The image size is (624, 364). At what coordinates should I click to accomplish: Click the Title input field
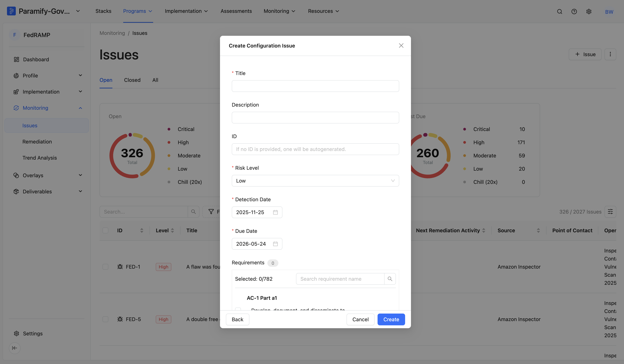tap(315, 86)
